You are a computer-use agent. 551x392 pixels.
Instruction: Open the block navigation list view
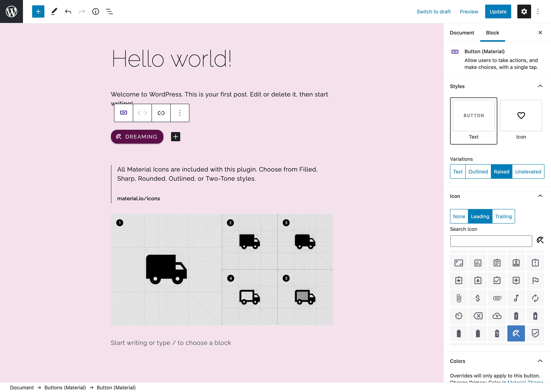109,11
